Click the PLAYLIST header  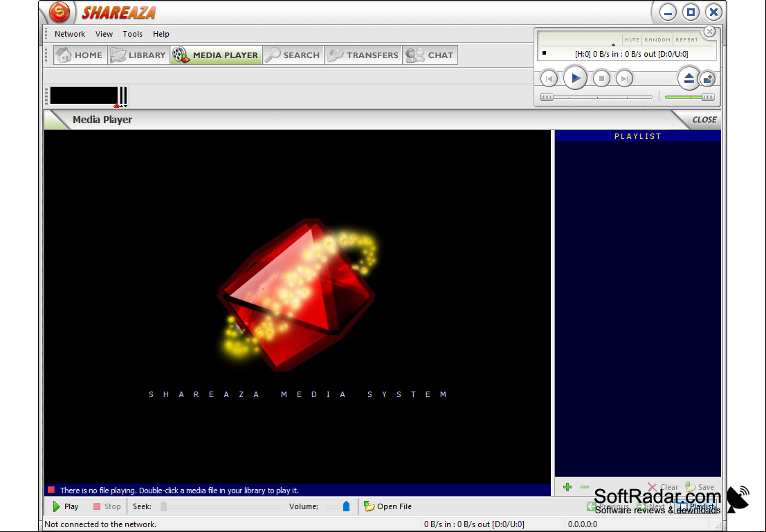[637, 136]
